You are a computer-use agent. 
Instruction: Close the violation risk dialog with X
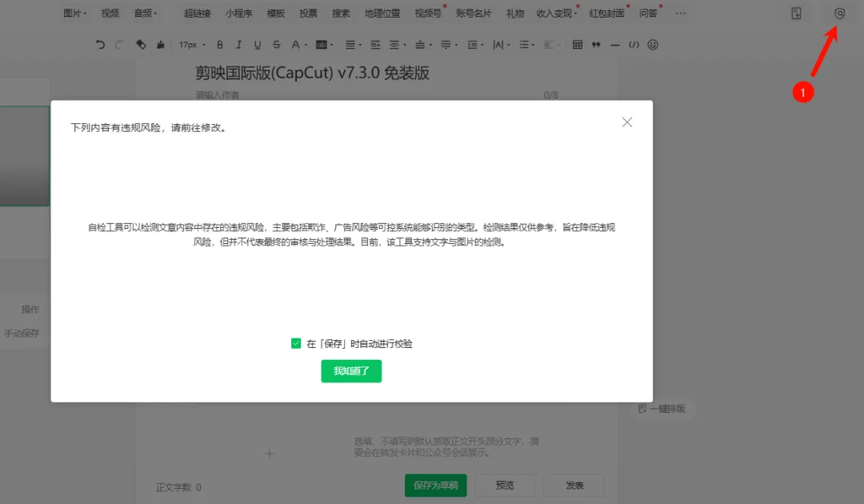click(627, 122)
